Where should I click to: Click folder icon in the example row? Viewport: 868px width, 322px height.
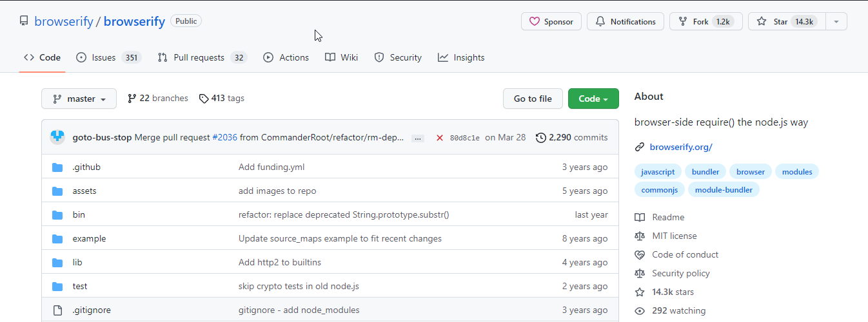[57, 239]
